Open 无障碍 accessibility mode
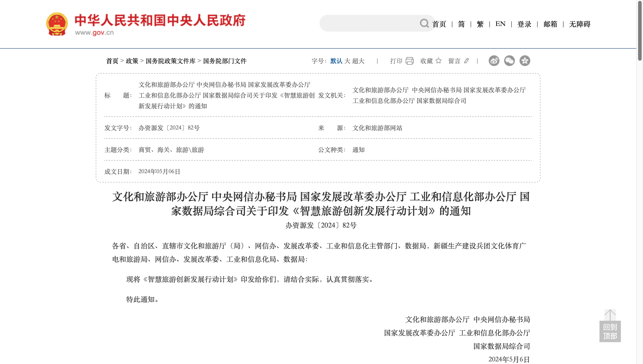Screen dimensions: 643x364 pos(579,24)
